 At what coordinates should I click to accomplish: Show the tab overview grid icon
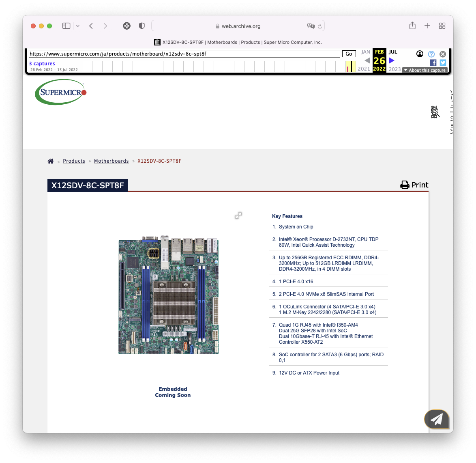pos(442,26)
